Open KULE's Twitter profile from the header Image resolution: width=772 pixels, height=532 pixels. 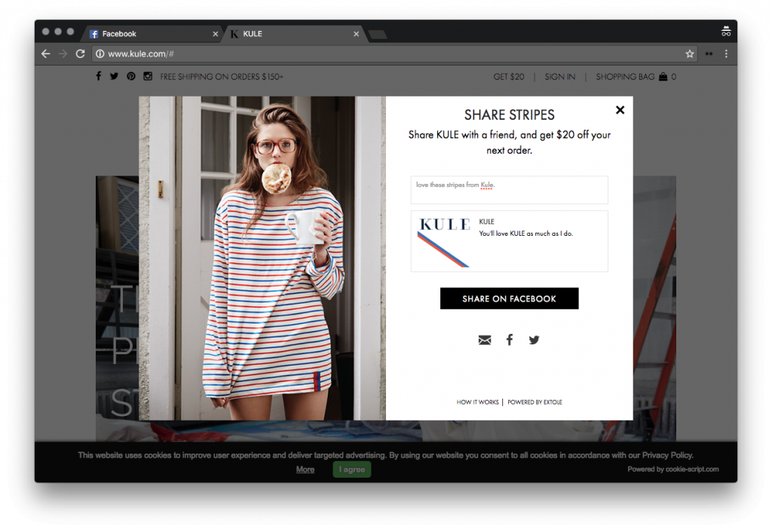pyautogui.click(x=114, y=76)
